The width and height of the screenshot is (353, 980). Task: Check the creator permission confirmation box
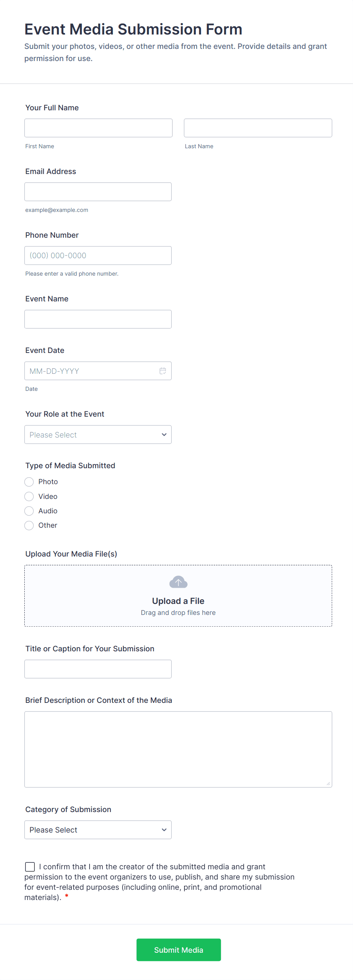(30, 867)
